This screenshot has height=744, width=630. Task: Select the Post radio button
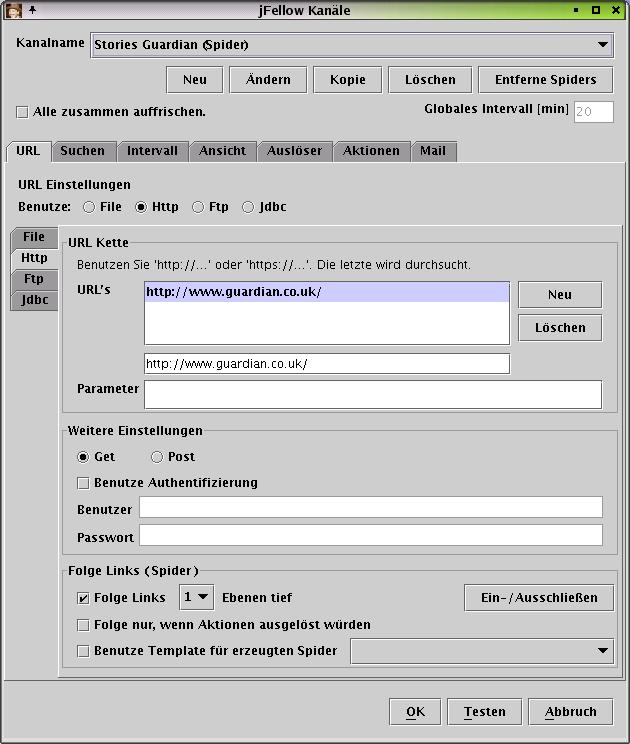tap(157, 457)
